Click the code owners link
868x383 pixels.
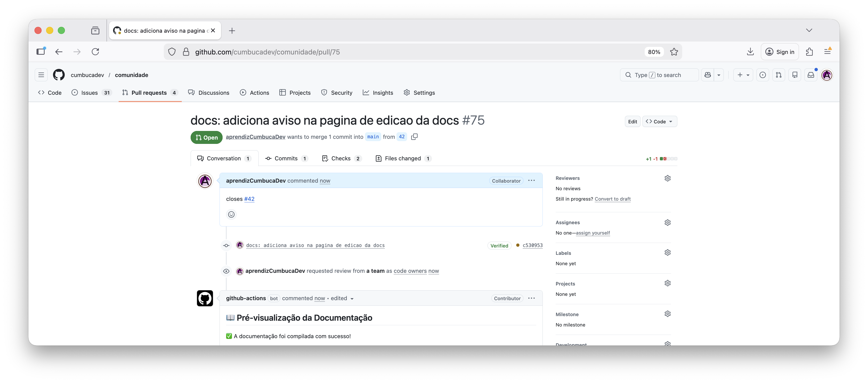(410, 271)
